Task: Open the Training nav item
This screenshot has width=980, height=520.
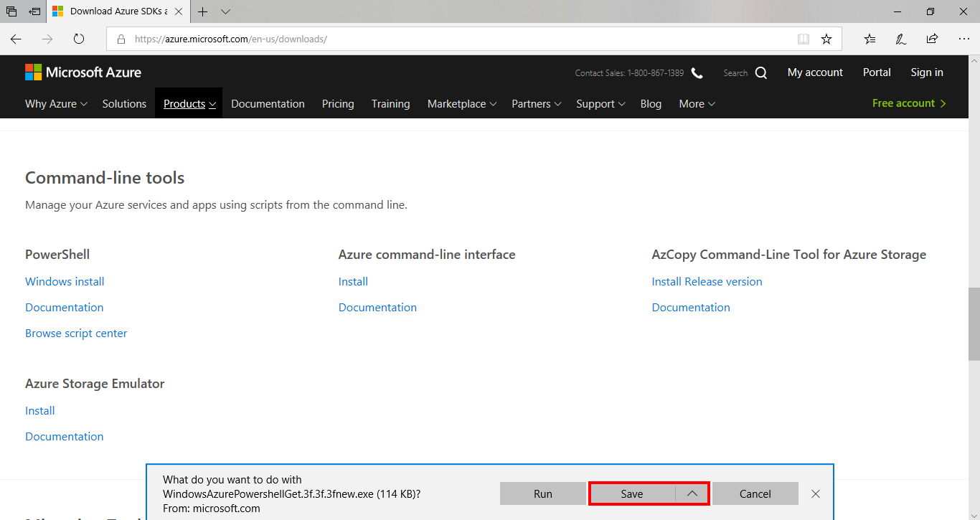Action: click(x=390, y=104)
